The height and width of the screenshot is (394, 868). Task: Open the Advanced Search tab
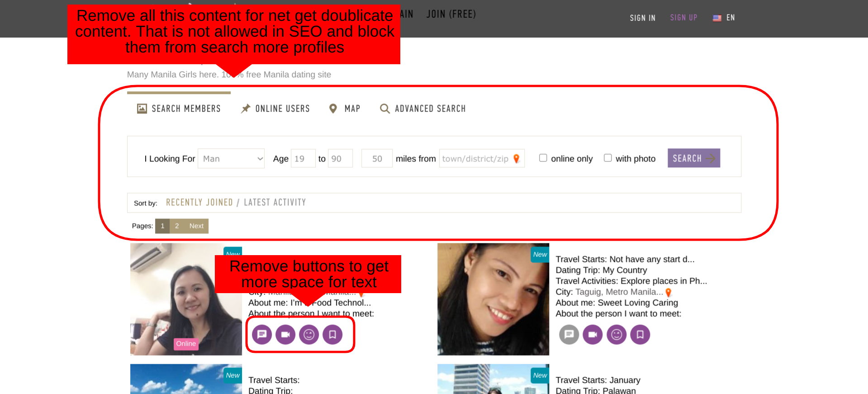(423, 109)
